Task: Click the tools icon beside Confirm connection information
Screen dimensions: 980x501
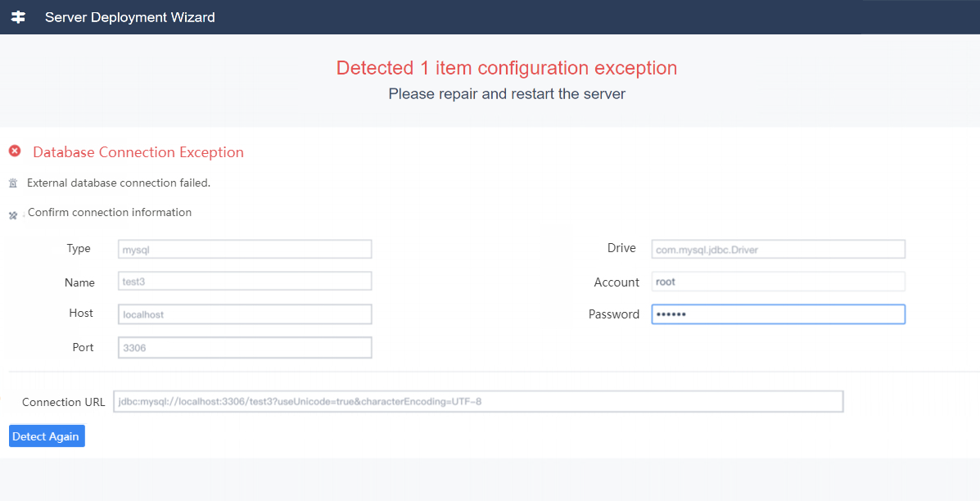Action: click(13, 215)
